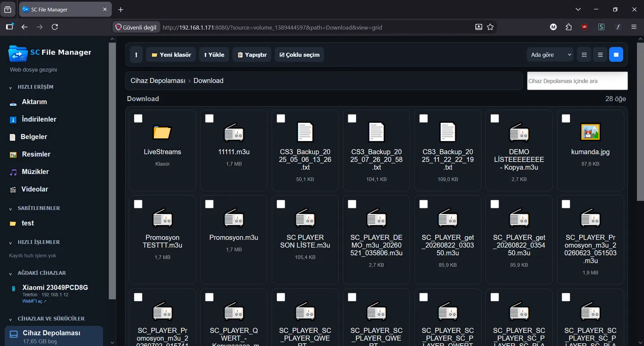Switch to compact list view

pyautogui.click(x=584, y=55)
